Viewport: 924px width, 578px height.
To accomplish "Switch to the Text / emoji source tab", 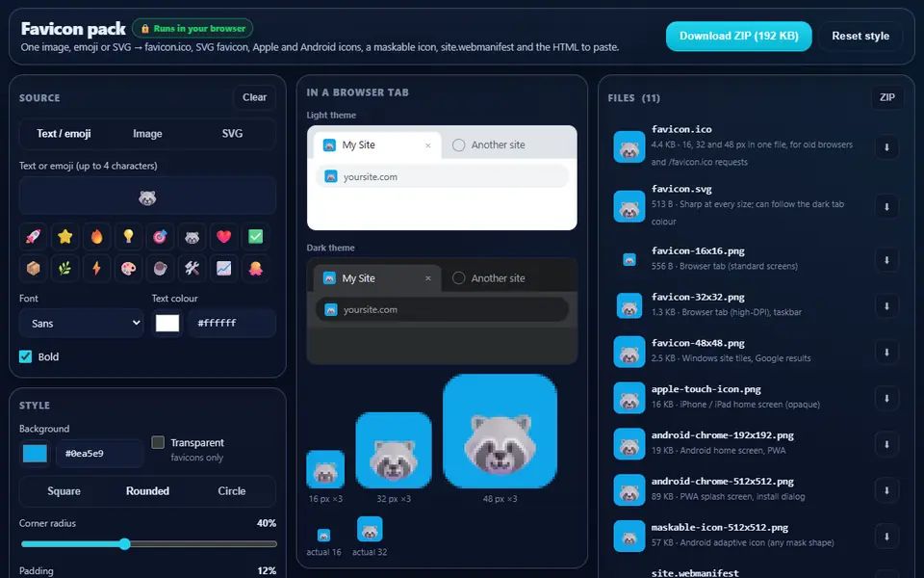I will pos(64,133).
